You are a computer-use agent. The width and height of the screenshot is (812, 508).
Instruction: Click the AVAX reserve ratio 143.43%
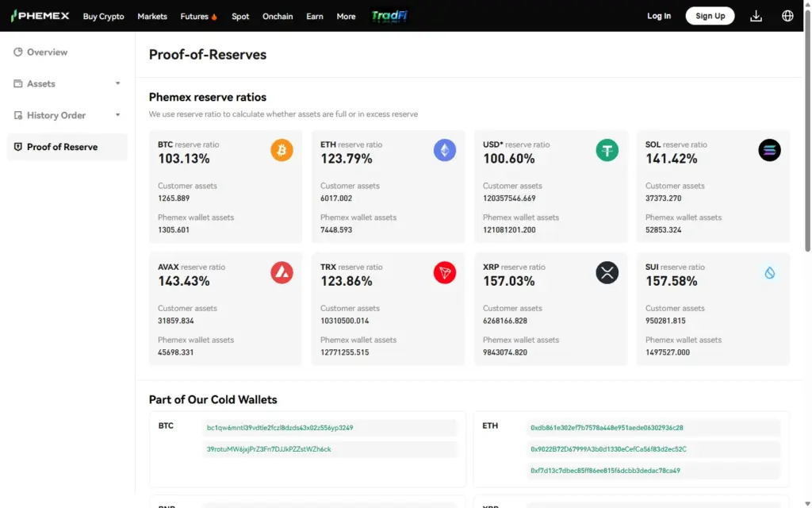[x=184, y=281]
